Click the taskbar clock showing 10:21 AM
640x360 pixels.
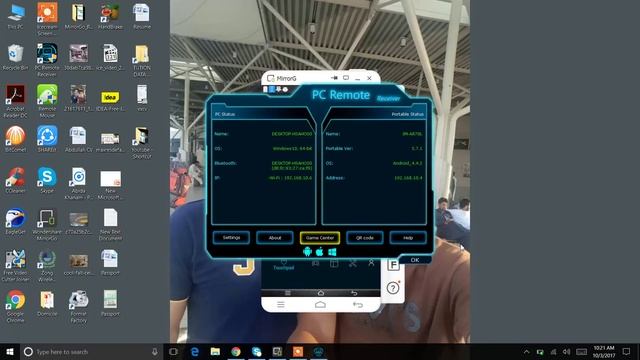pos(604,351)
